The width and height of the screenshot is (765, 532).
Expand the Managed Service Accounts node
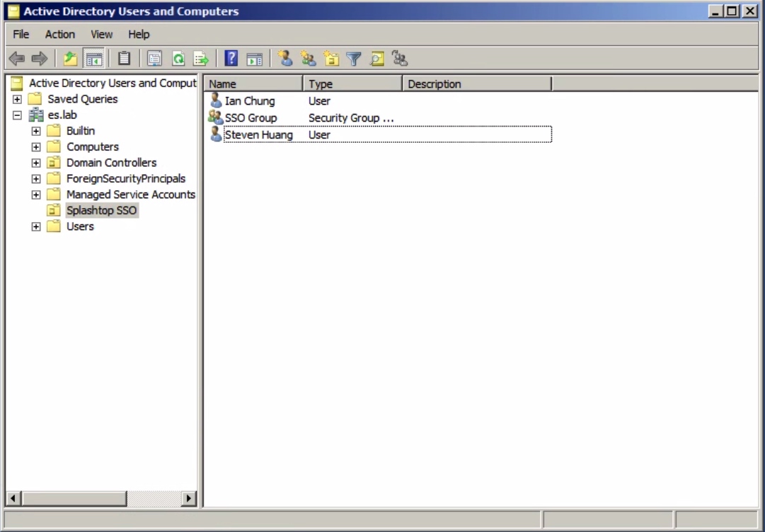(x=36, y=195)
